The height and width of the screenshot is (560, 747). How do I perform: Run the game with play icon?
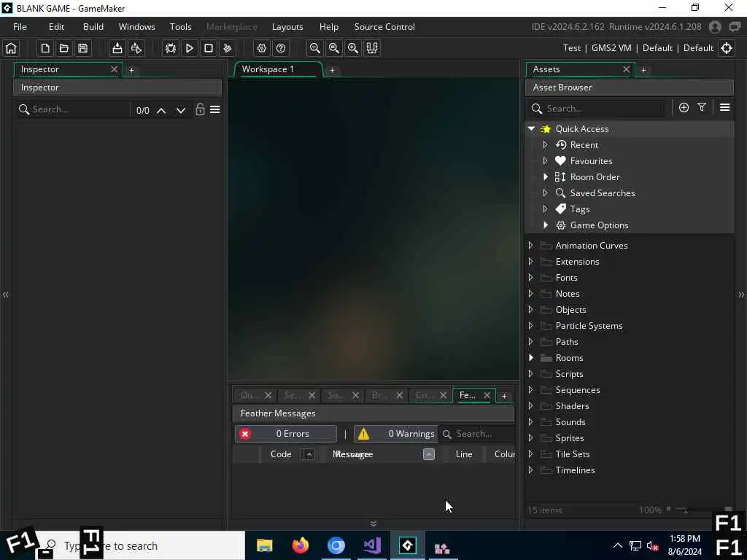point(190,48)
